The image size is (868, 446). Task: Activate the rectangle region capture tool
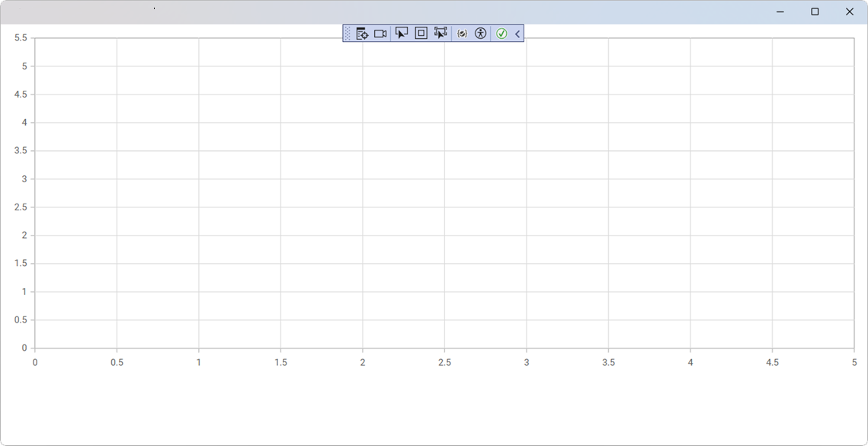tap(420, 34)
